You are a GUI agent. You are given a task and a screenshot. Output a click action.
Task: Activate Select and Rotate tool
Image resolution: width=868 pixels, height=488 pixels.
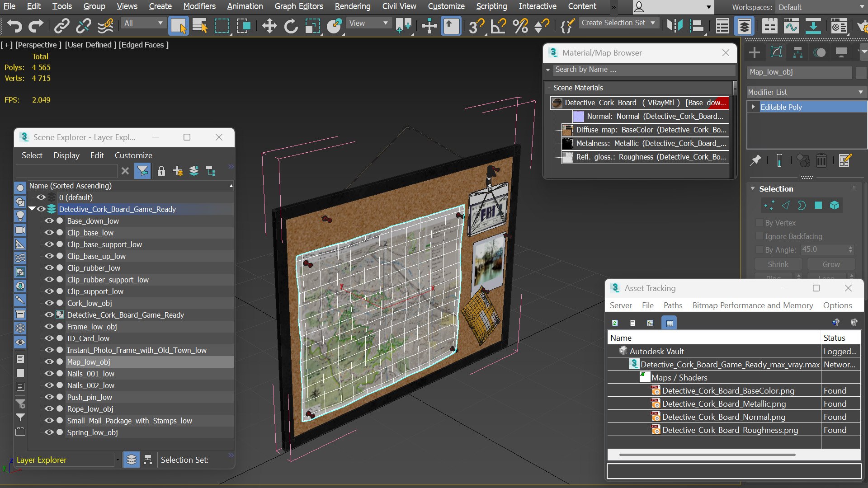click(x=291, y=26)
